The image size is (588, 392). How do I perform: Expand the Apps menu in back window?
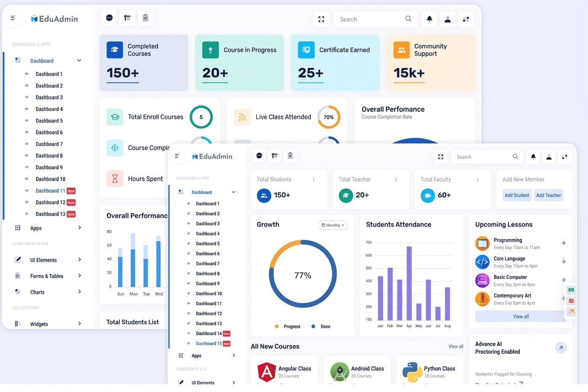coord(80,228)
